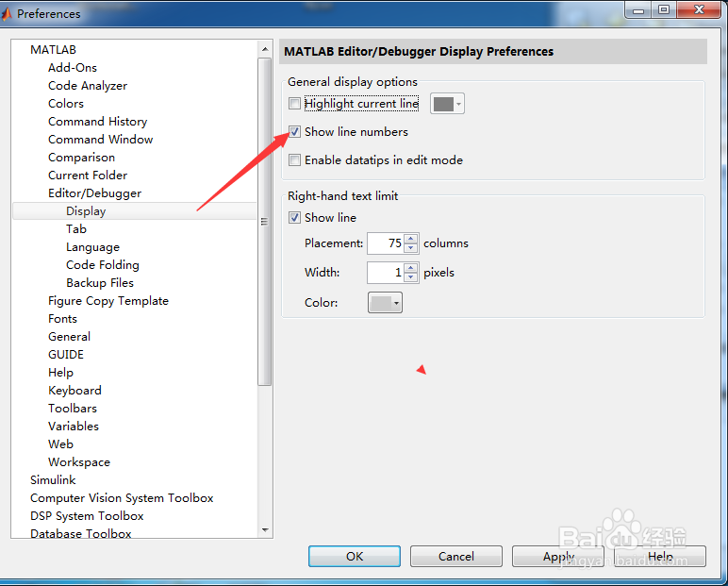Decrease Width pixels with down arrow
The image size is (728, 586).
click(411, 277)
